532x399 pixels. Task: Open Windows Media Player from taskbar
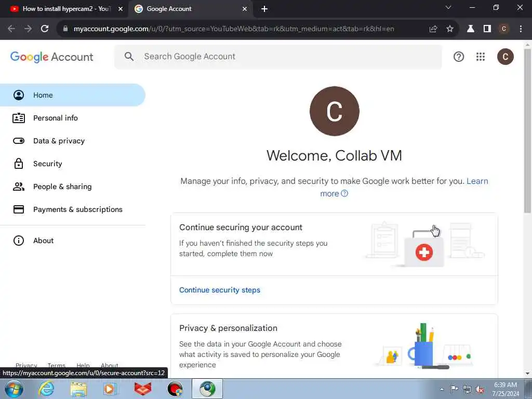point(110,389)
